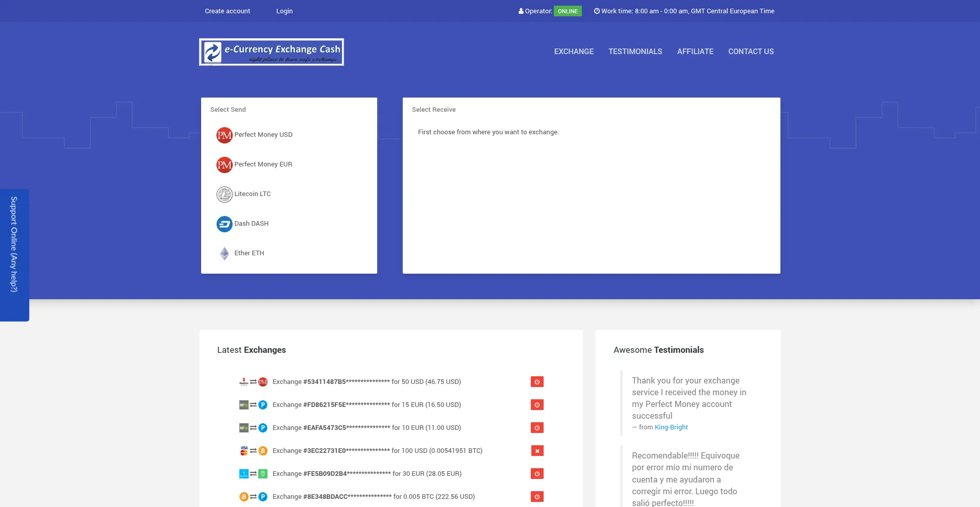Click status icon for exchange #53411487B5
Image resolution: width=980 pixels, height=507 pixels.
(x=537, y=382)
